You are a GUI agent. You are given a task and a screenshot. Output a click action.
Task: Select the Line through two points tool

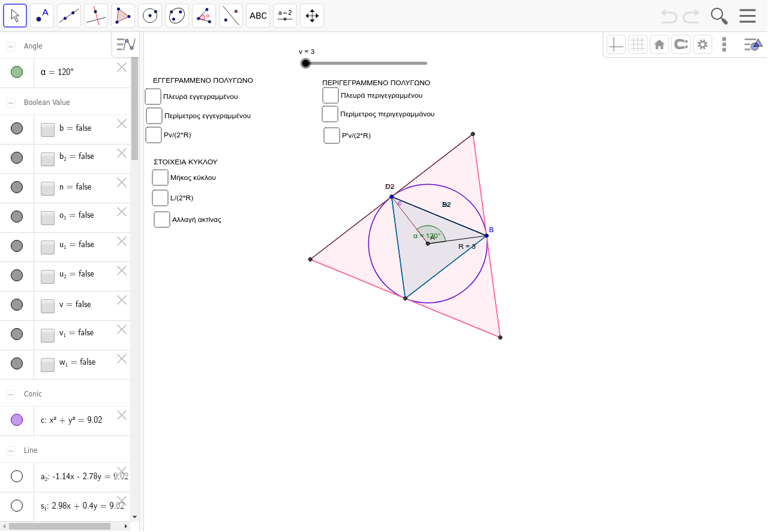[69, 16]
